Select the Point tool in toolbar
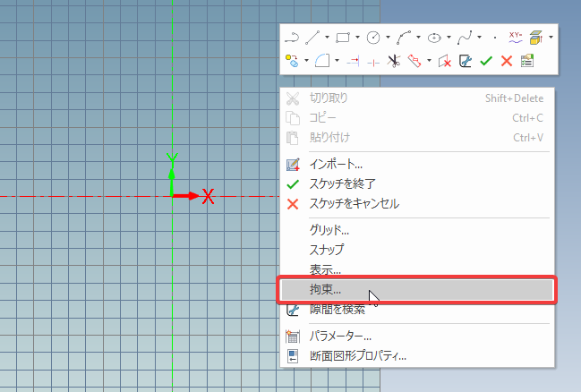 (x=495, y=38)
